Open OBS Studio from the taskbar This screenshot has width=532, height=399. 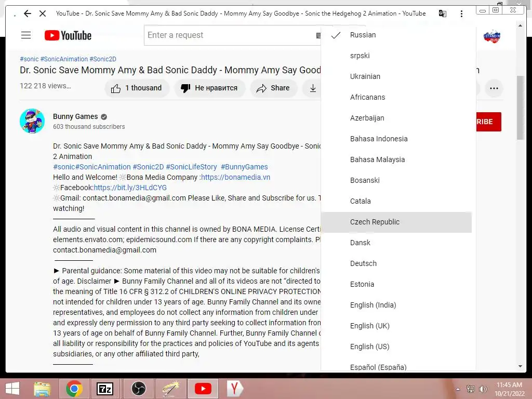pyautogui.click(x=138, y=389)
